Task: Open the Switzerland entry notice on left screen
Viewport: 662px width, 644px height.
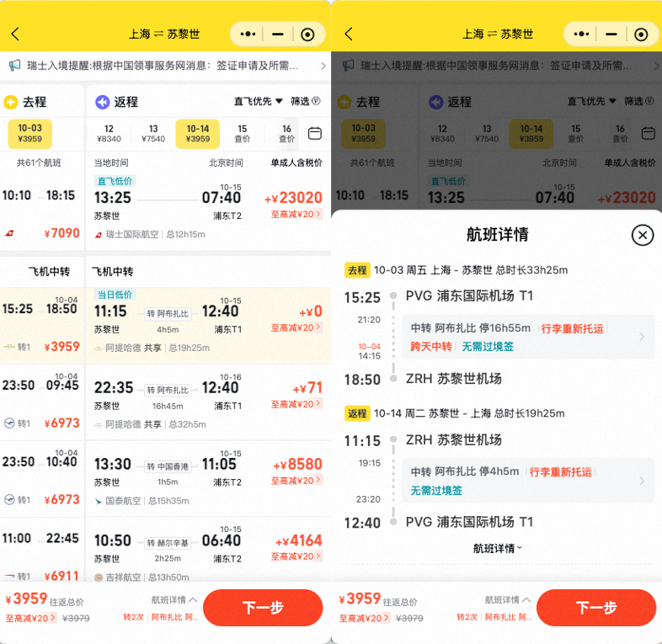Action: pyautogui.click(x=165, y=66)
